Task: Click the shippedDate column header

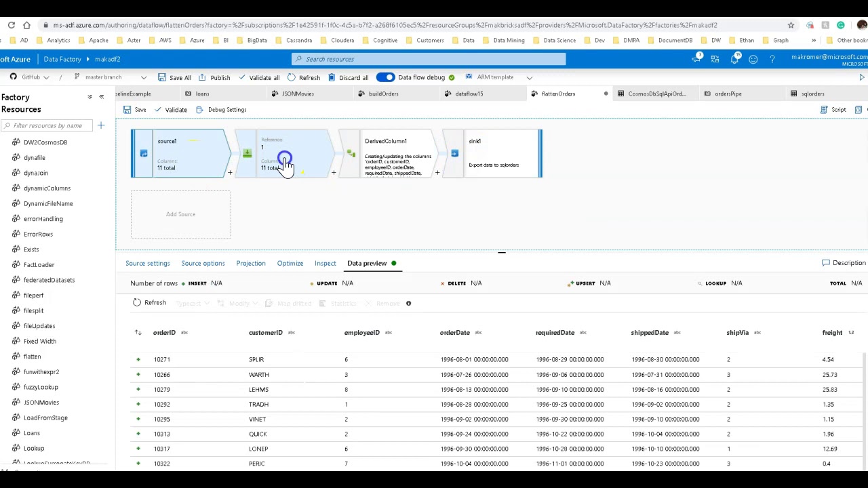Action: (650, 333)
